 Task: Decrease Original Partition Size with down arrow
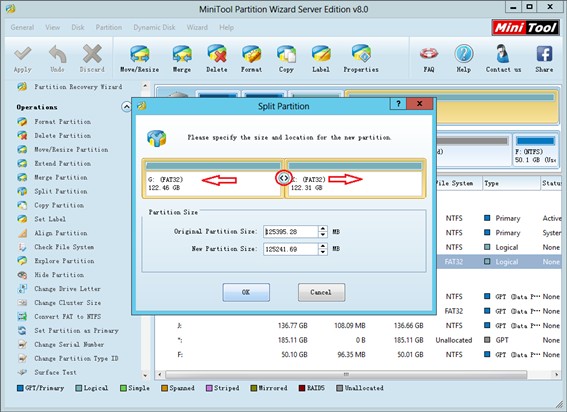click(323, 235)
